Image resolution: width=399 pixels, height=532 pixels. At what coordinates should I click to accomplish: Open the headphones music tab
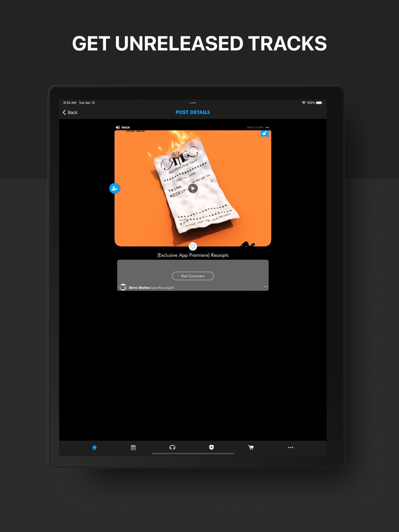tap(172, 447)
